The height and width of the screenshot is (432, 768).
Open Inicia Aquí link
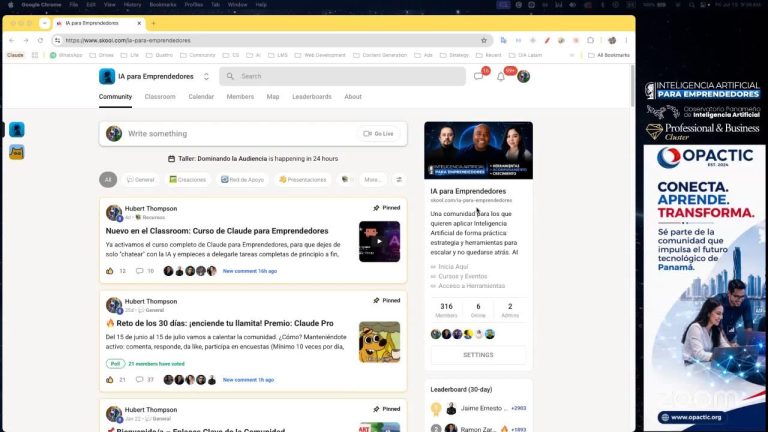453,266
